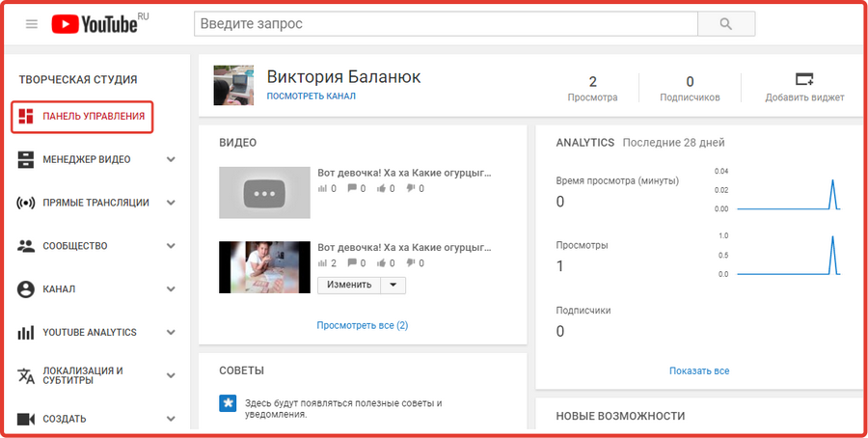Open Панель управления menu item
This screenshot has height=438, width=868.
[x=82, y=117]
